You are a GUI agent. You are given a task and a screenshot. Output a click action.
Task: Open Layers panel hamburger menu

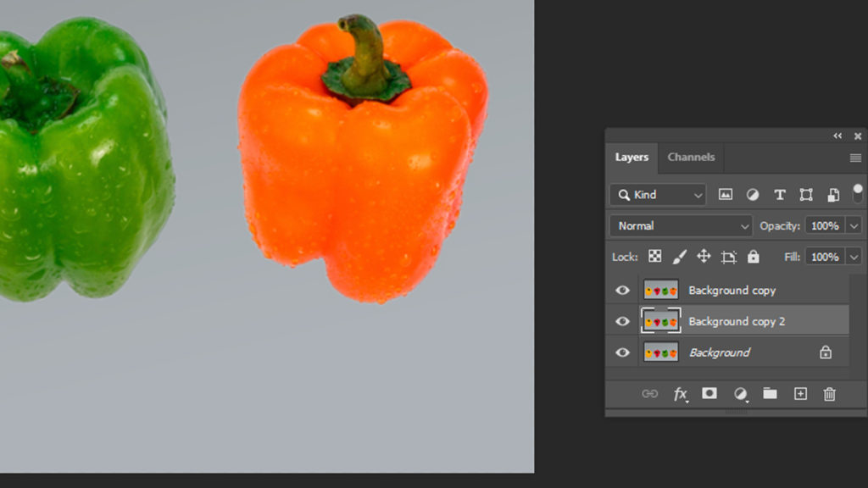tap(855, 158)
